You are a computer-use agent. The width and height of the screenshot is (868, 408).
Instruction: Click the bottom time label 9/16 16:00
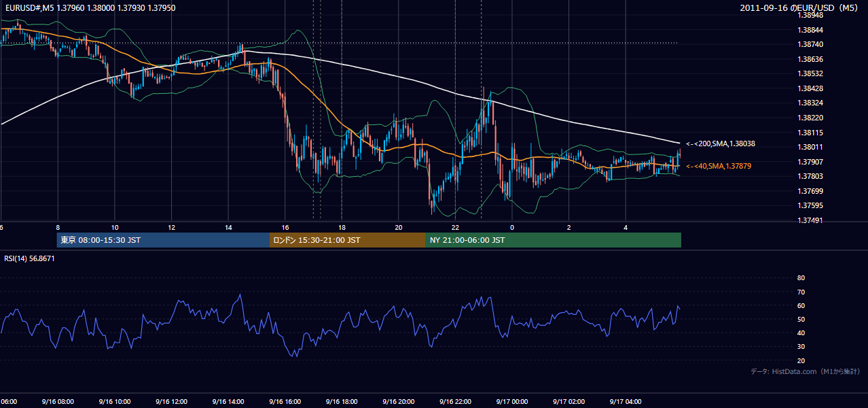coord(285,401)
